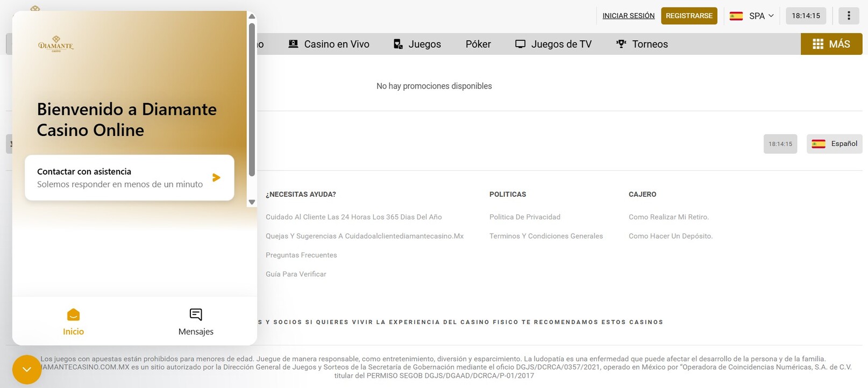Click the REGISTRARSE button

(689, 16)
